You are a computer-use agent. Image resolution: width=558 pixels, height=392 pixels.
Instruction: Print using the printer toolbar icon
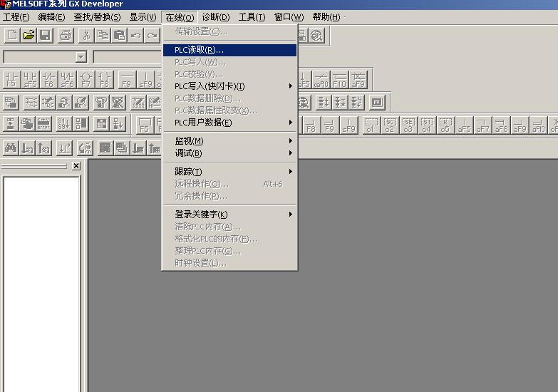point(66,35)
